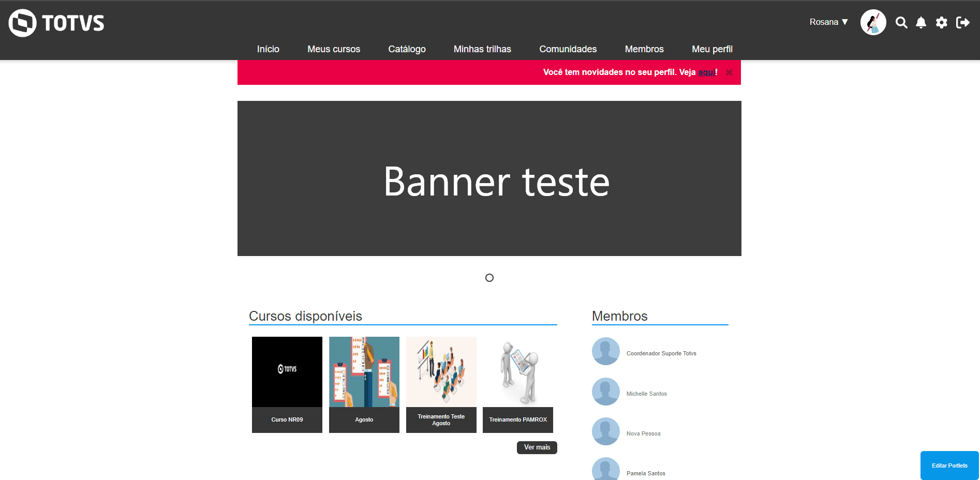Open Pamela Santos avatar icon
The width and height of the screenshot is (980, 480).
(606, 469)
